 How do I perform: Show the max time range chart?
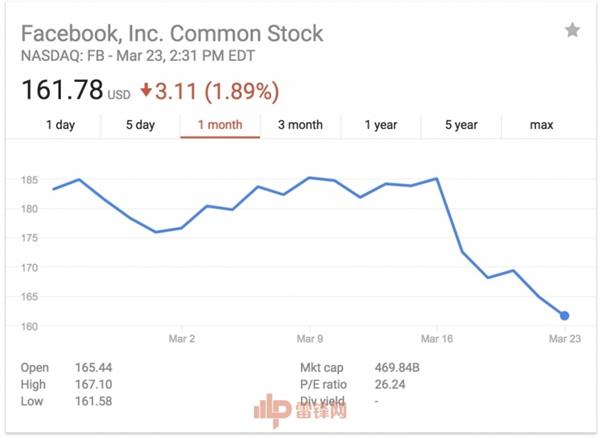coord(541,125)
